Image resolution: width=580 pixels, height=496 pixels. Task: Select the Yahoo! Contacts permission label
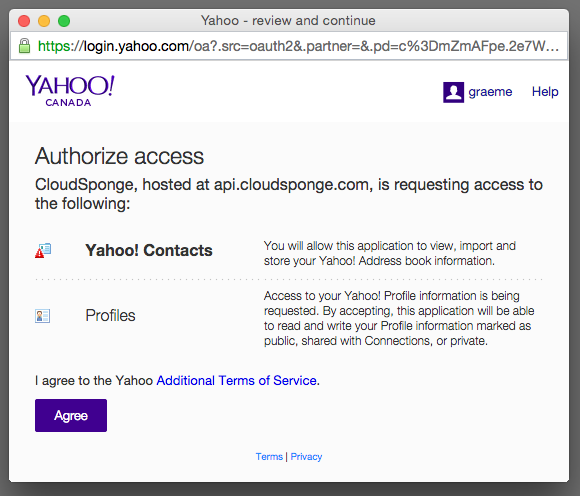pos(149,251)
